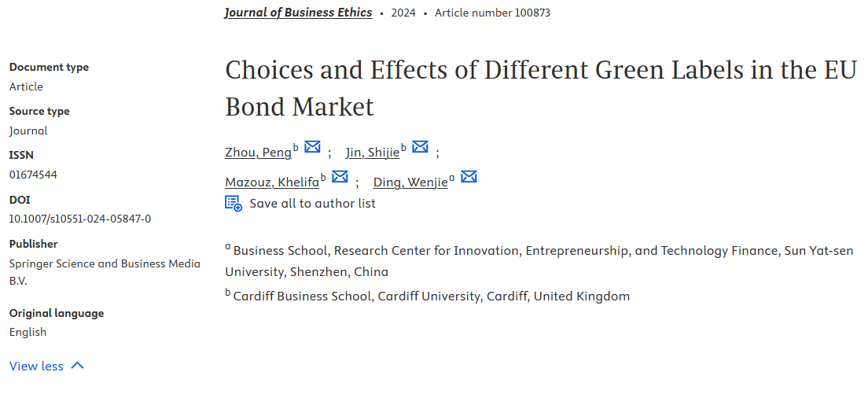The height and width of the screenshot is (394, 868).
Task: Click Save all to author list
Action: pos(312,203)
